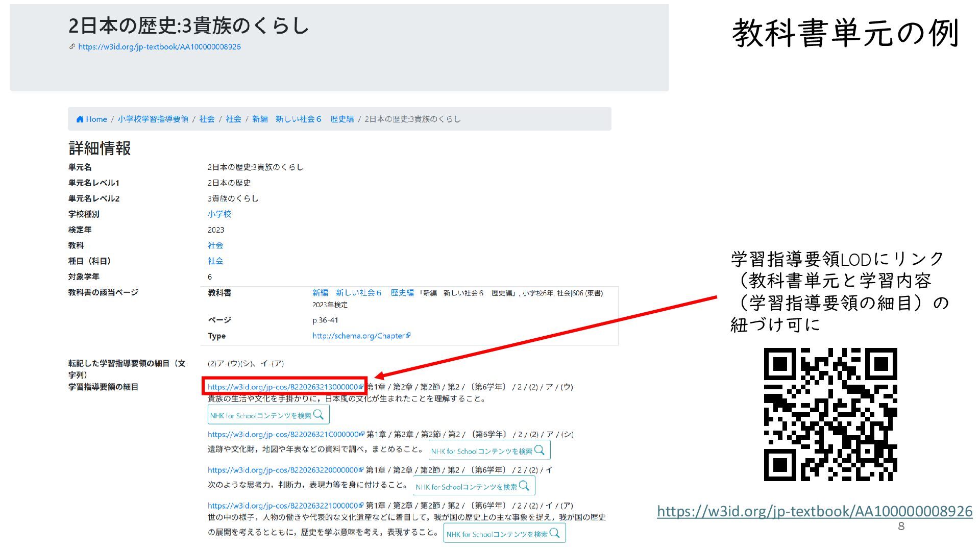Click the link icon beside header URL
Viewport: 980px width, 551px height.
(72, 46)
